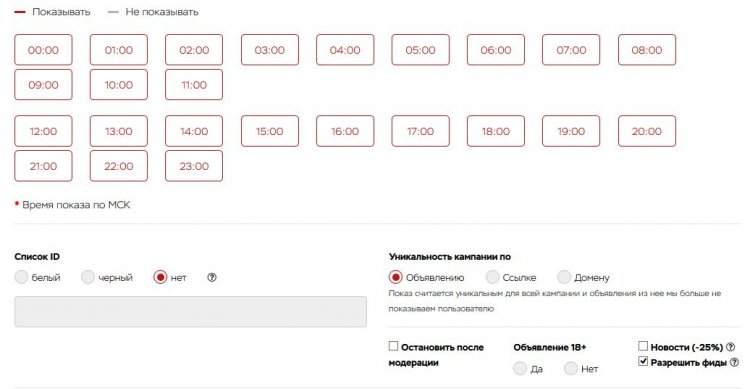This screenshot has height=389, width=750.
Task: Click help icon beside Разрешить фиды
Action: 735,363
